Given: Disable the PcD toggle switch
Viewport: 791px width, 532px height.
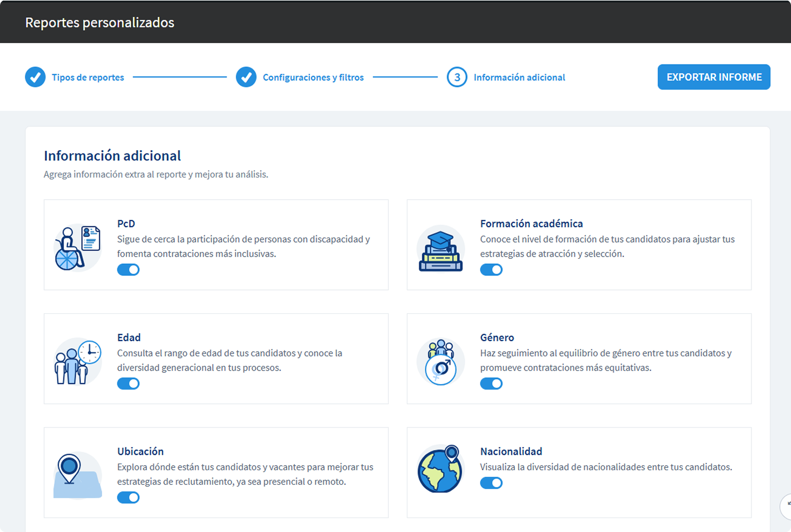Looking at the screenshot, I should click(x=128, y=270).
